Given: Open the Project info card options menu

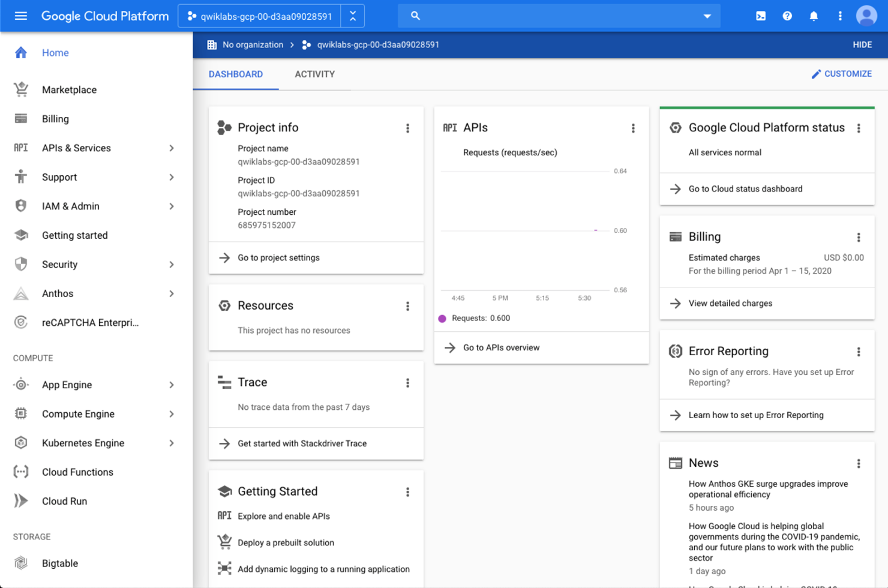Looking at the screenshot, I should [x=408, y=128].
